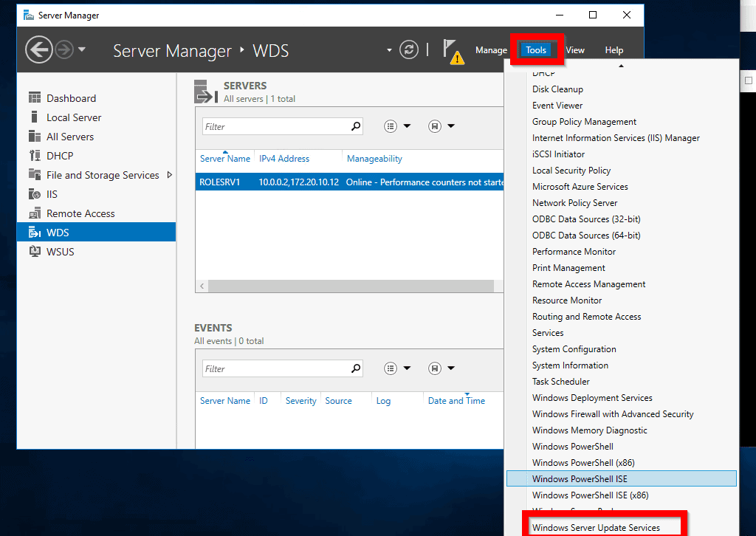The width and height of the screenshot is (756, 536).
Task: Click the forward navigation arrow button
Action: 64,49
